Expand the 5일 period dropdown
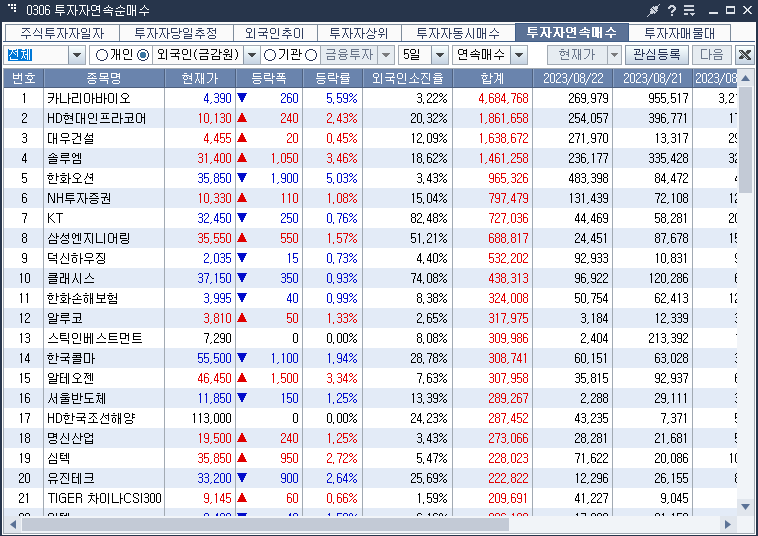 coord(439,55)
